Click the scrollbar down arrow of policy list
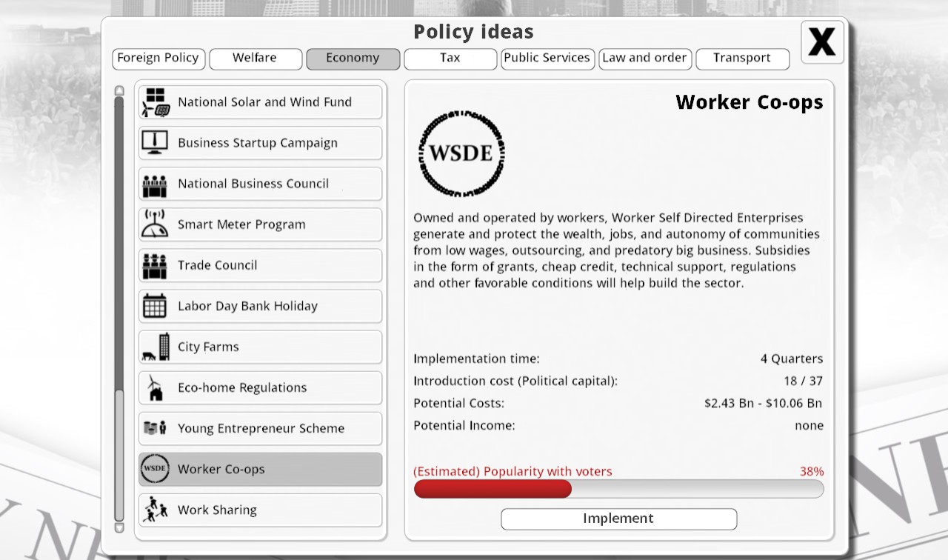The image size is (948, 560). (119, 527)
